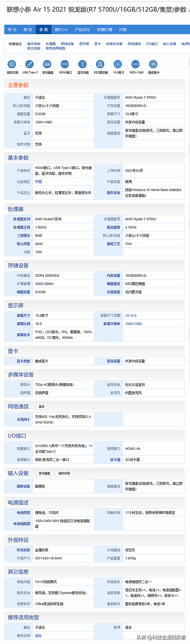Image resolution: width=190 pixels, height=644 pixels.
Task: Click the 读卡器 label link
Action: coord(115,460)
